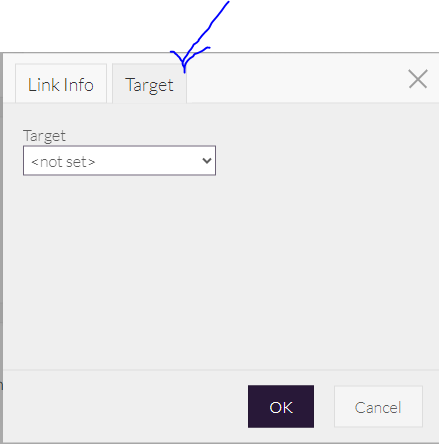This screenshot has width=439, height=444.
Task: Open the Target dropdown showing <not set>
Action: 119,160
